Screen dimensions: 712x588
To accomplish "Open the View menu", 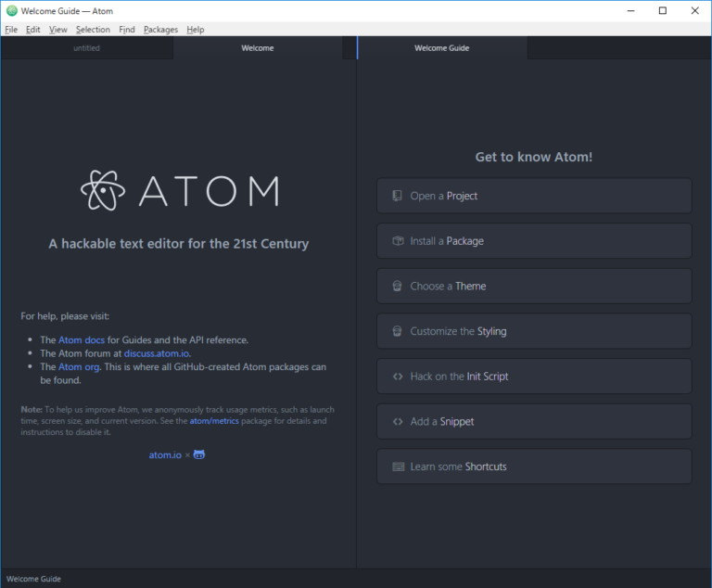I will (x=58, y=30).
